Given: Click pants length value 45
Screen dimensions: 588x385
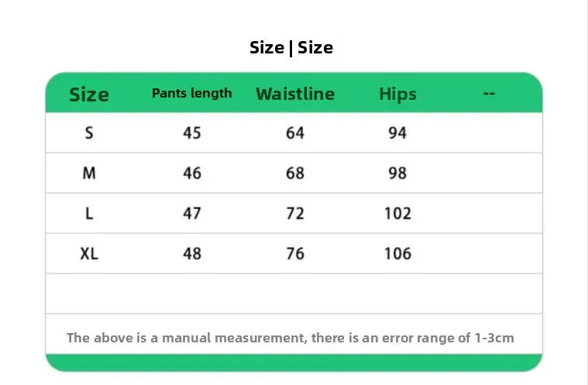Looking at the screenshot, I should pyautogui.click(x=191, y=133).
